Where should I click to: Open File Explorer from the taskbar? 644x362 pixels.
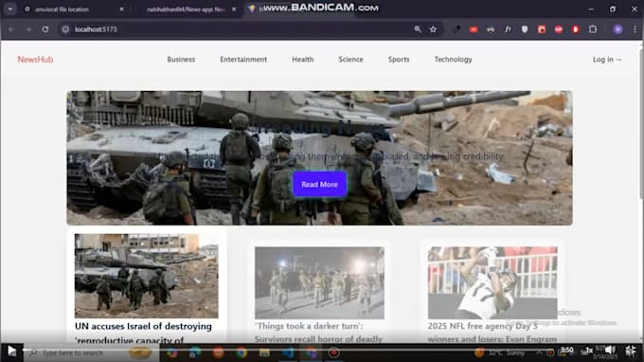[x=264, y=353]
